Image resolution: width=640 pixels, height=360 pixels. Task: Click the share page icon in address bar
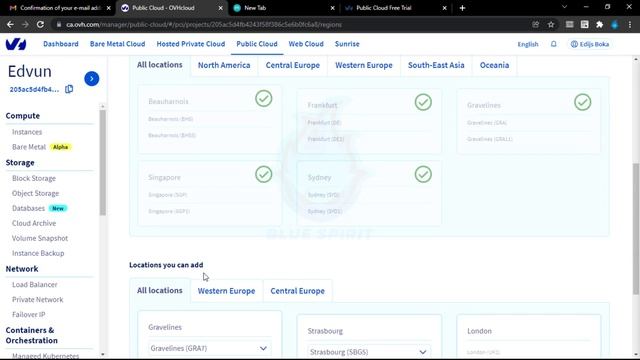[x=536, y=24]
